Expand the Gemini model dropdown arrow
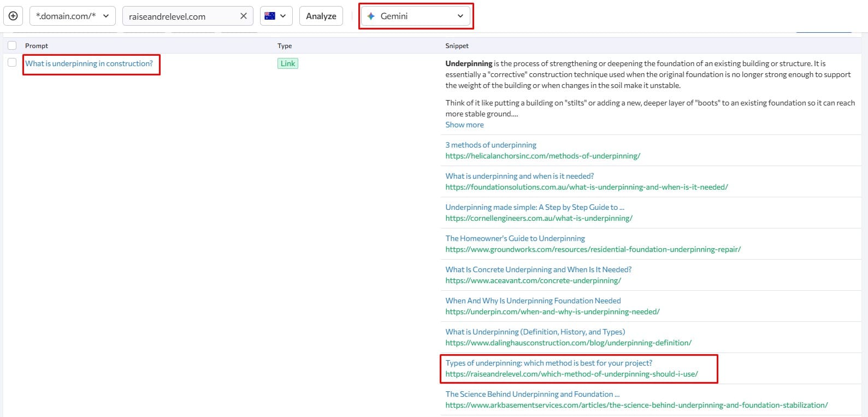Image resolution: width=868 pixels, height=417 pixels. pyautogui.click(x=460, y=16)
